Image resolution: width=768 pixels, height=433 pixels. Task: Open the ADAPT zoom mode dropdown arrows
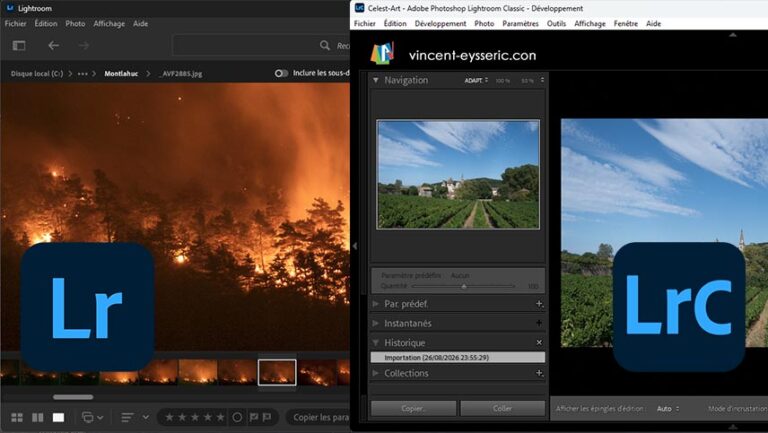[486, 80]
